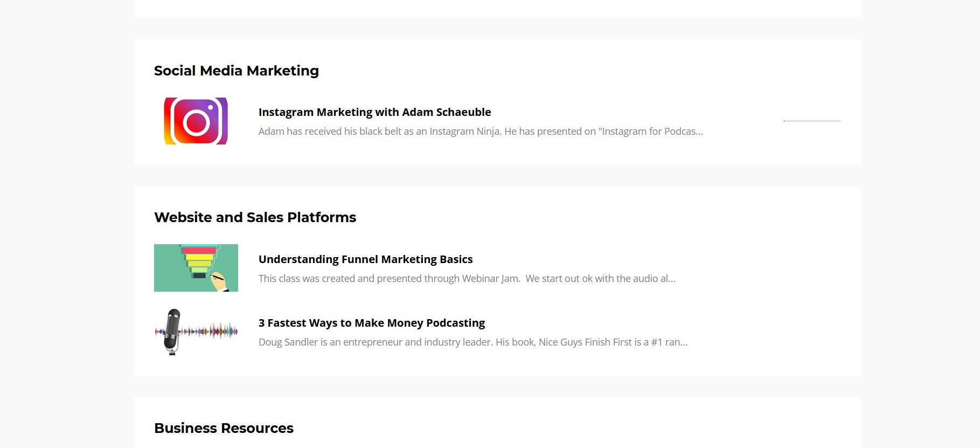Select the Website and Sales Platforms heading

tap(255, 217)
